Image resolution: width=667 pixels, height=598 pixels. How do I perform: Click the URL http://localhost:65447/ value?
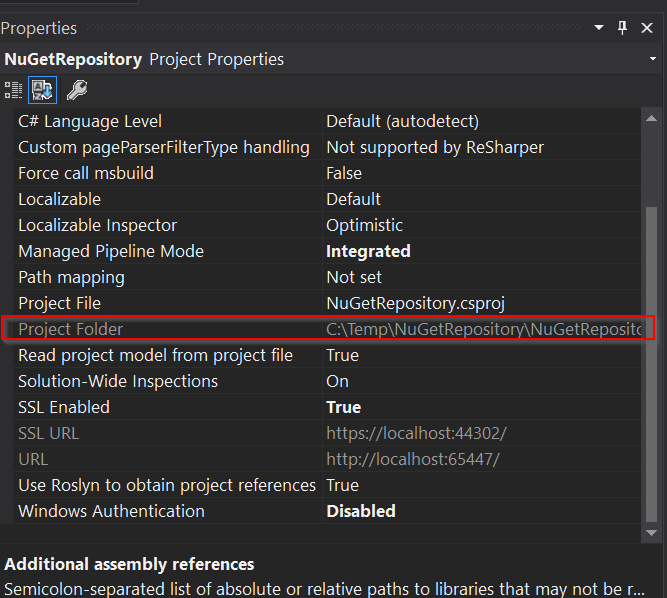(x=412, y=459)
